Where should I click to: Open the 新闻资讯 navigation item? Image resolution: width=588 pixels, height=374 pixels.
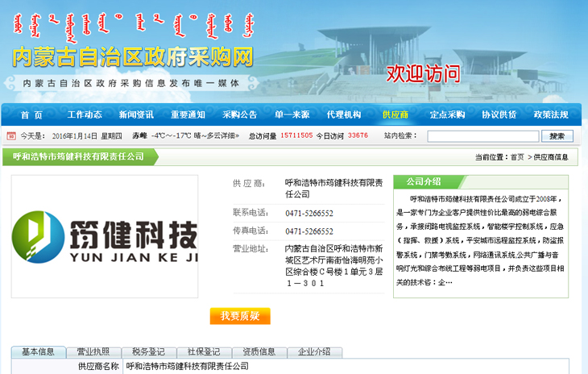tap(136, 114)
